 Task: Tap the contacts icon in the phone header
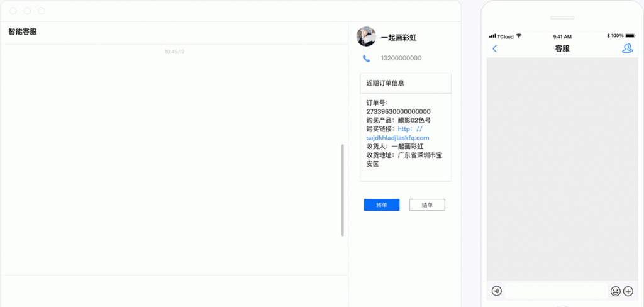627,48
